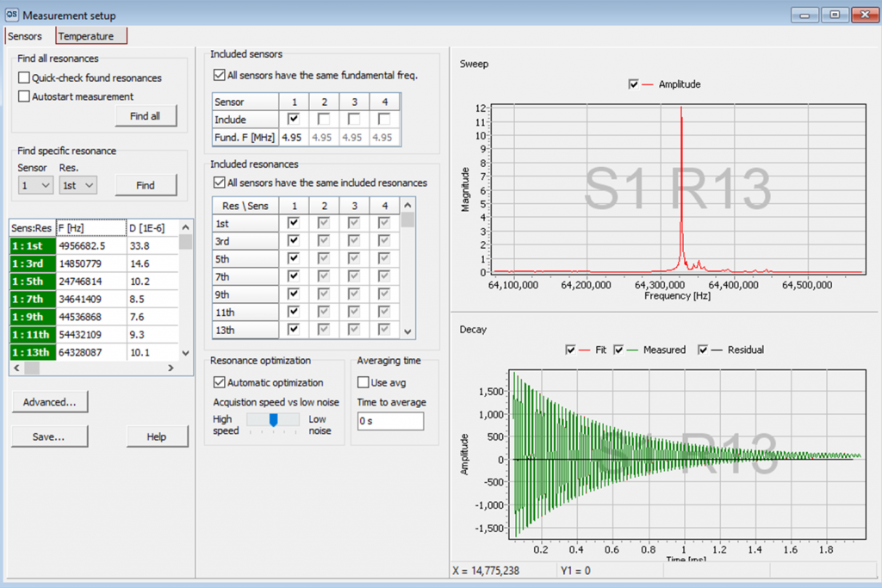Click the QS app icon in title bar

(12, 15)
